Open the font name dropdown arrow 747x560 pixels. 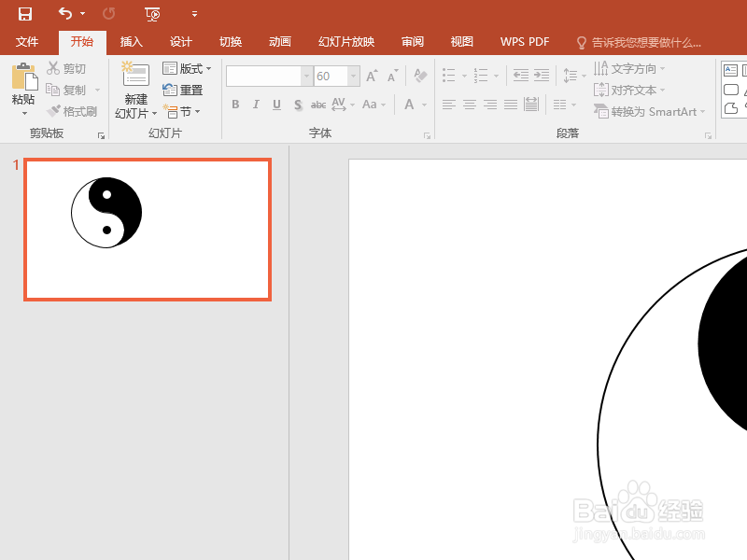click(307, 77)
